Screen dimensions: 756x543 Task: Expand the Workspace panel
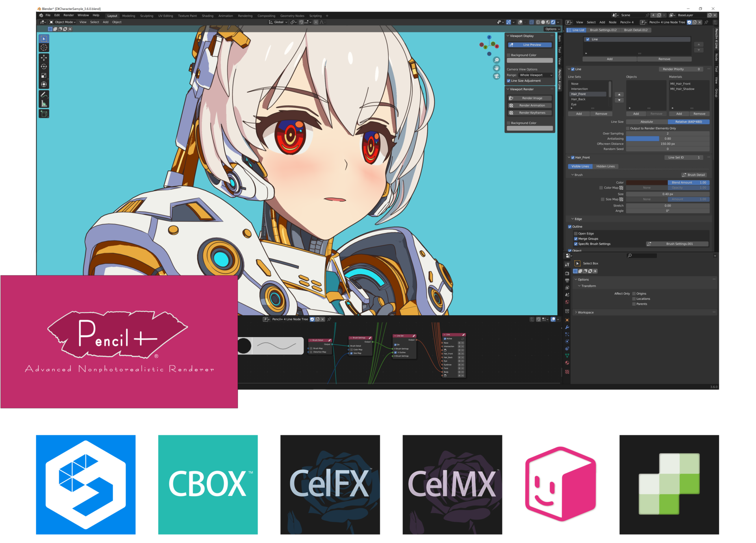tap(576, 312)
